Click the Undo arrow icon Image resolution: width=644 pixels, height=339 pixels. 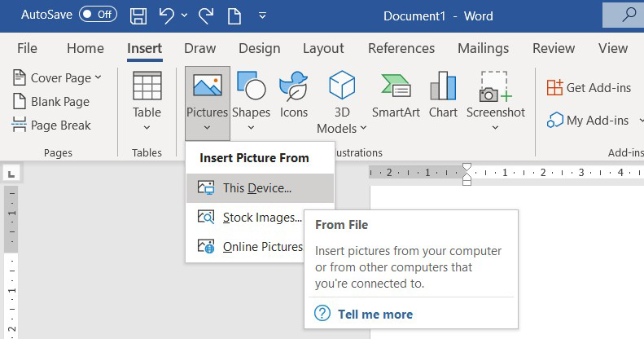pyautogui.click(x=166, y=15)
